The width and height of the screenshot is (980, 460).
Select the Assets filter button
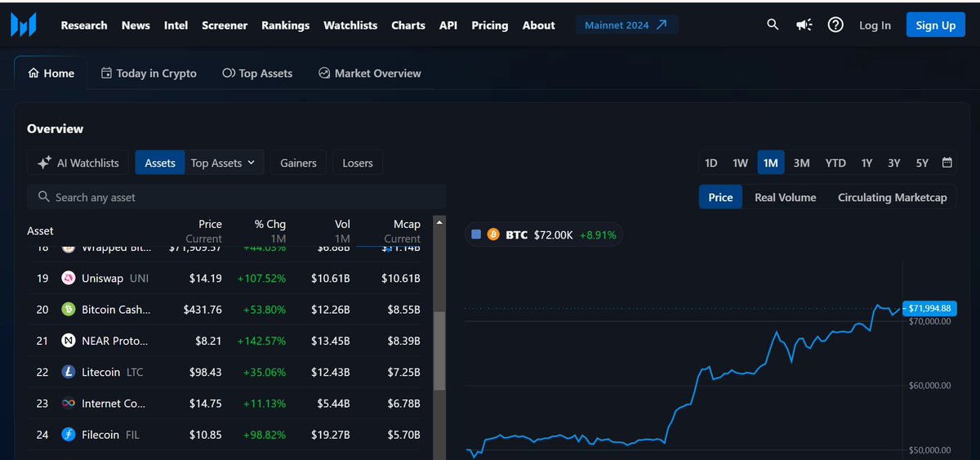coord(160,163)
